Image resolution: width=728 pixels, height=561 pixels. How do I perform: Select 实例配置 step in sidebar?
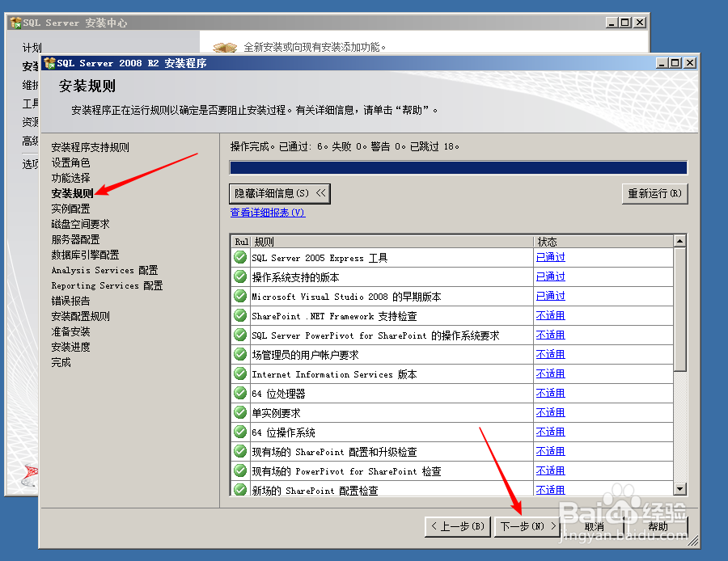[70, 209]
